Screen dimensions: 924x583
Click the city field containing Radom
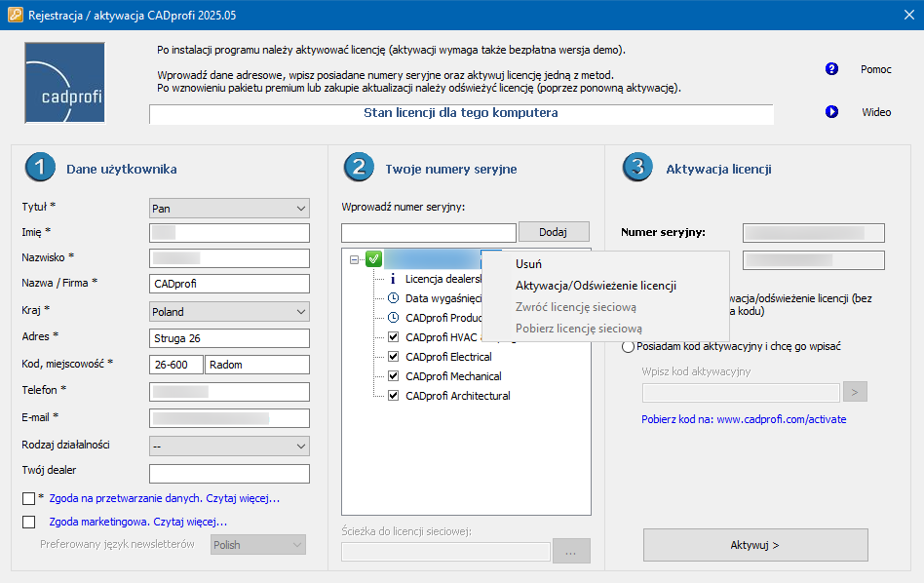[257, 365]
